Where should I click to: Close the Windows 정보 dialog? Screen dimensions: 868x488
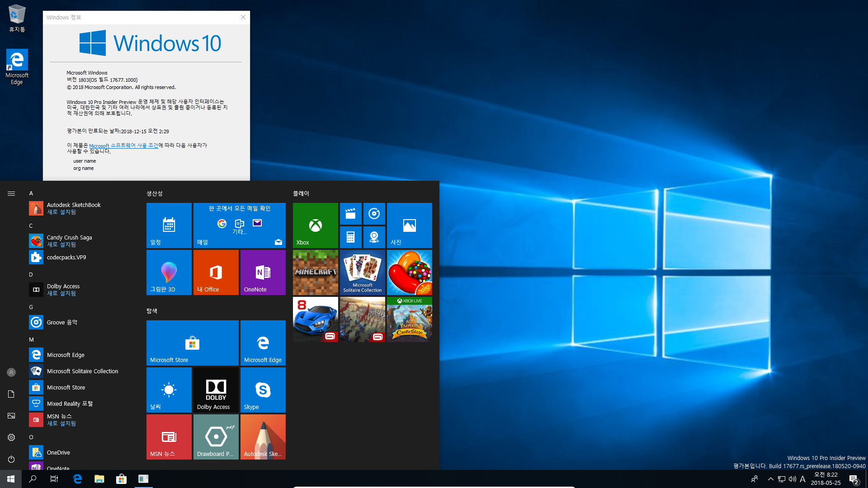(243, 17)
